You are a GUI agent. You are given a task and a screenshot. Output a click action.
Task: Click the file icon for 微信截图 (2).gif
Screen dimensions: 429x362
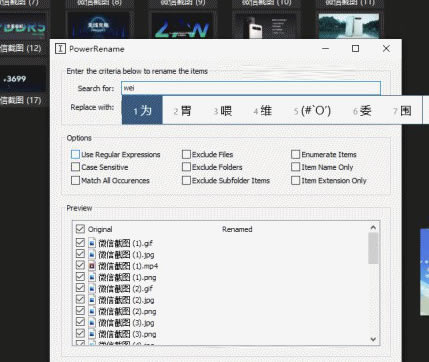pyautogui.click(x=92, y=288)
